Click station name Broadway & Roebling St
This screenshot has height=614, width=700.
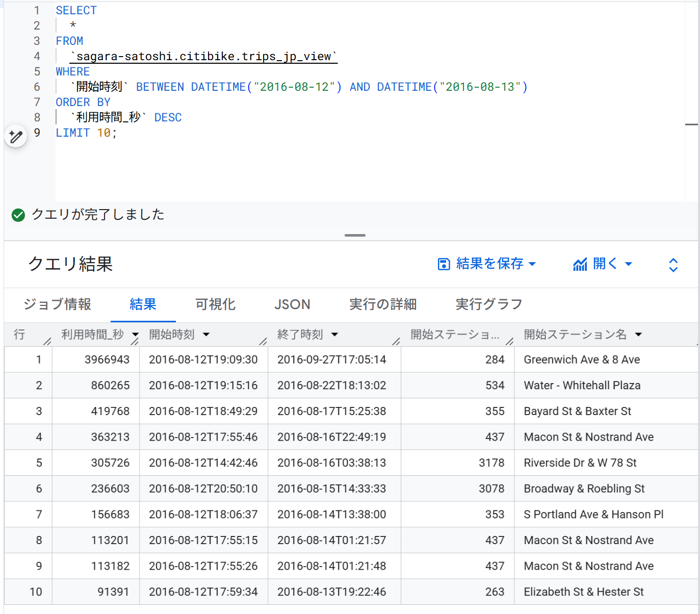[x=584, y=489]
